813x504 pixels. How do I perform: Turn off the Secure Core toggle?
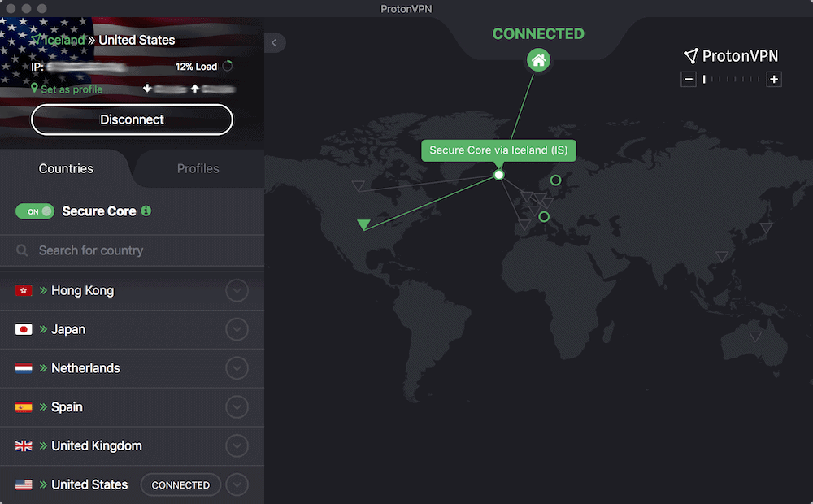coord(35,211)
